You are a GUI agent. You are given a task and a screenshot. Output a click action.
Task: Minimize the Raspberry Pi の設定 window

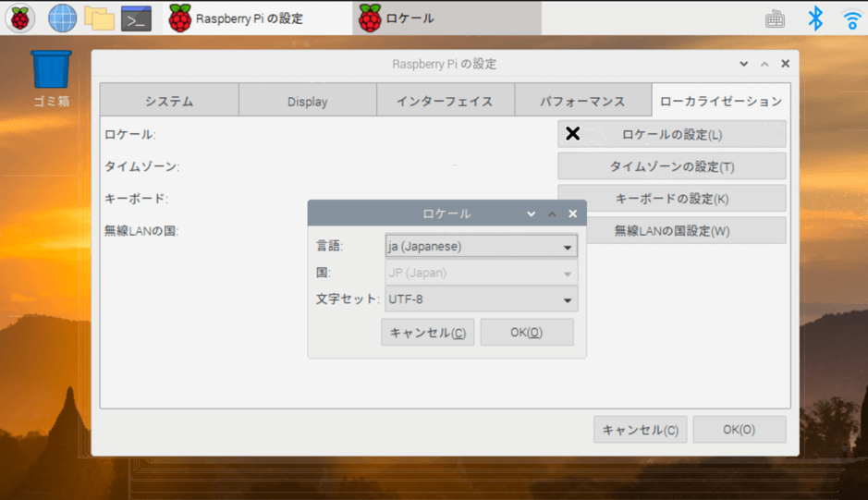(743, 64)
